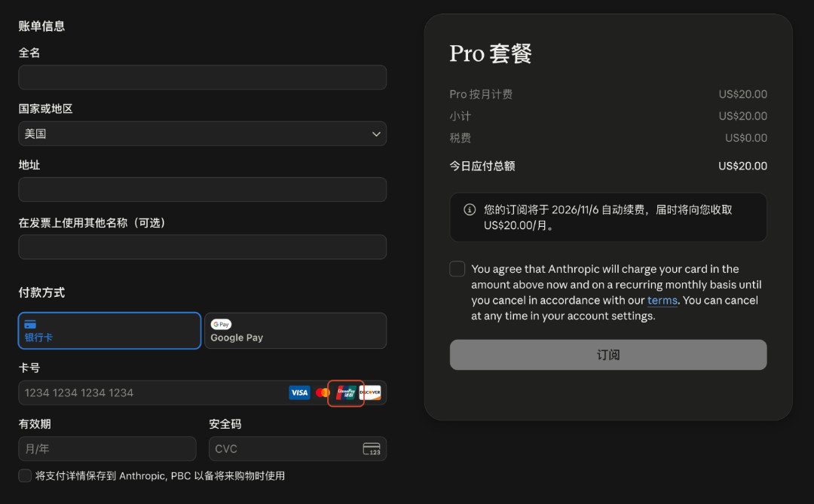814x504 pixels.
Task: Open the 国家或地区 dropdown showing 美国
Action: coord(203,134)
